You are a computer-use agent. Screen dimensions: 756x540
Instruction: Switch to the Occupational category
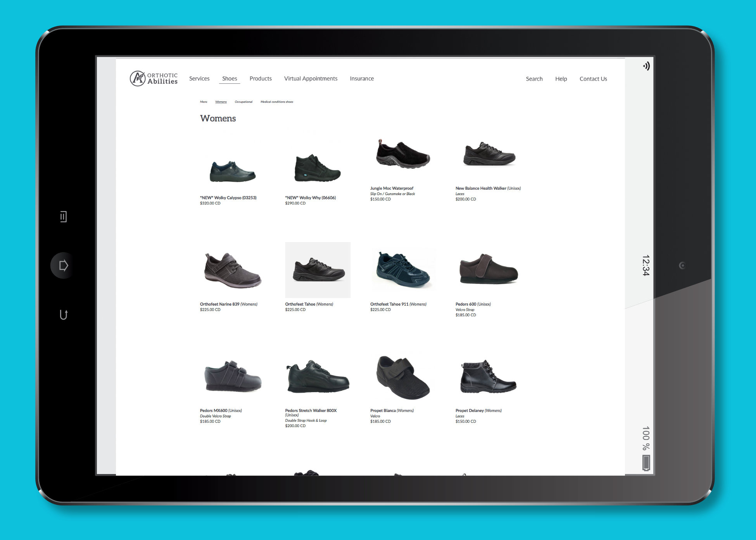[x=243, y=102]
